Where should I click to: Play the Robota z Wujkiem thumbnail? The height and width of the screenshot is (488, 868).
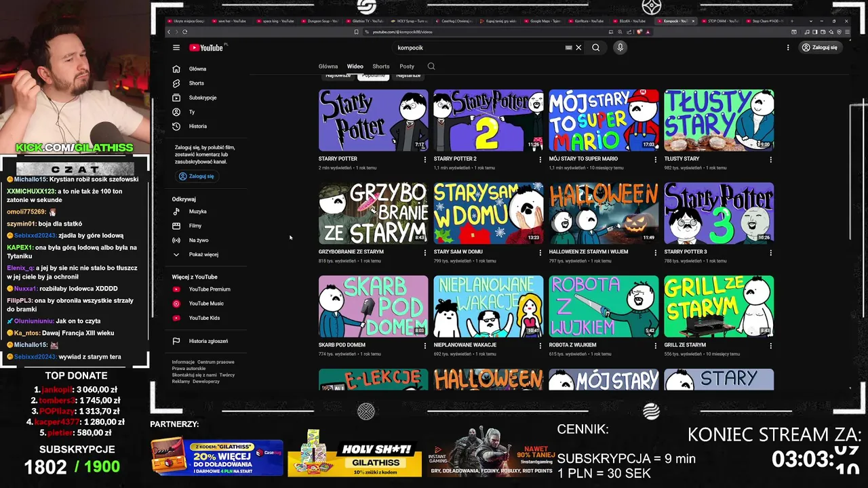pos(604,306)
